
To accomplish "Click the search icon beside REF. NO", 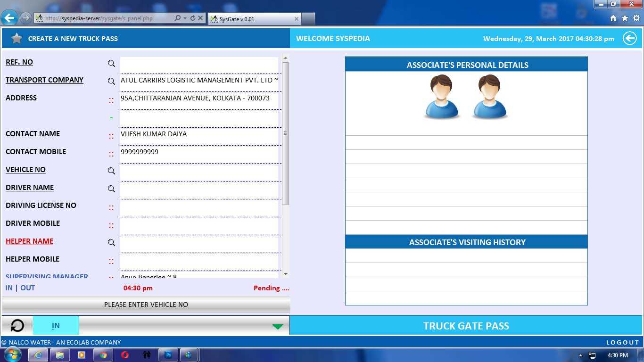I will (x=111, y=63).
